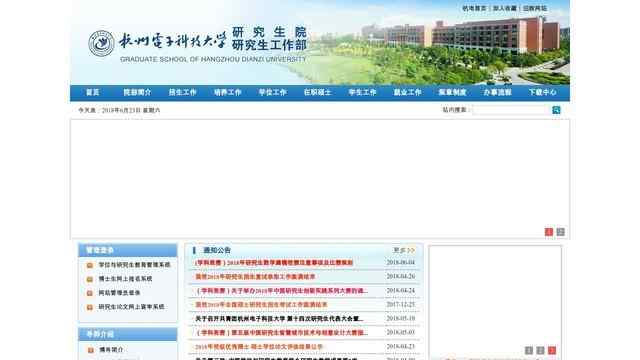Select slide 2 pager in right image panel
Image resolution: width=640 pixels, height=360 pixels.
pos(540,350)
